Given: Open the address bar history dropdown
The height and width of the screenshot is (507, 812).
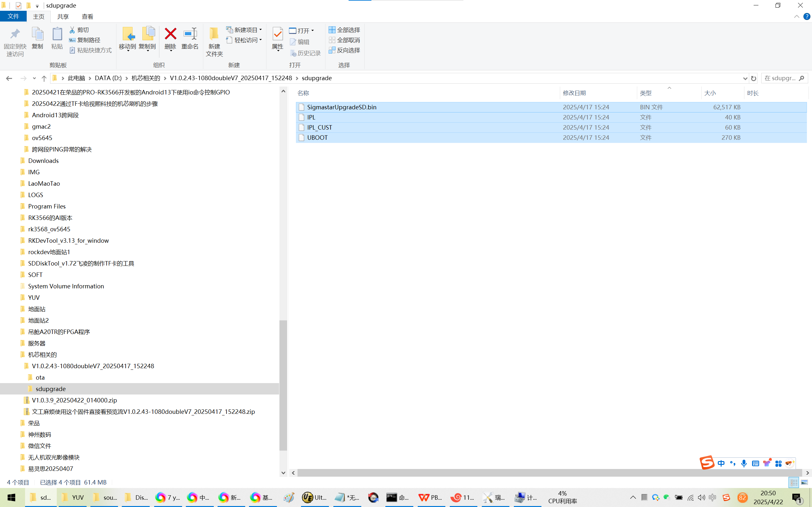Looking at the screenshot, I should (745, 78).
